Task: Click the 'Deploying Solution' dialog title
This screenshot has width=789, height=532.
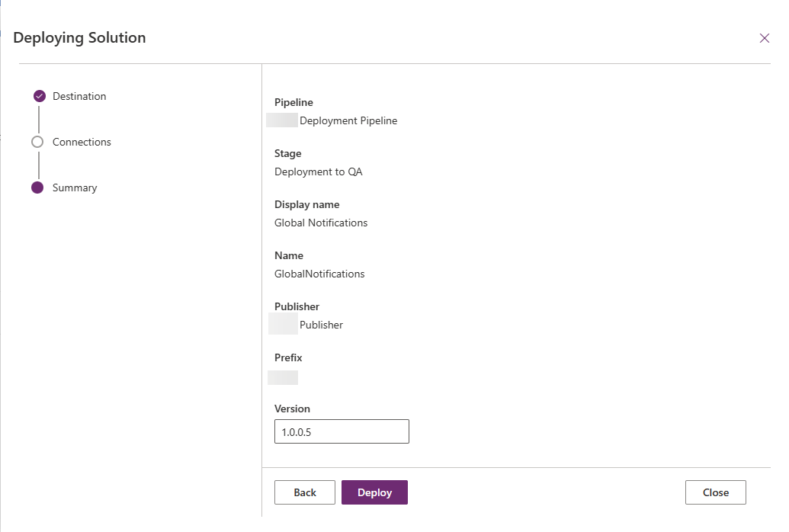Action: pos(79,38)
